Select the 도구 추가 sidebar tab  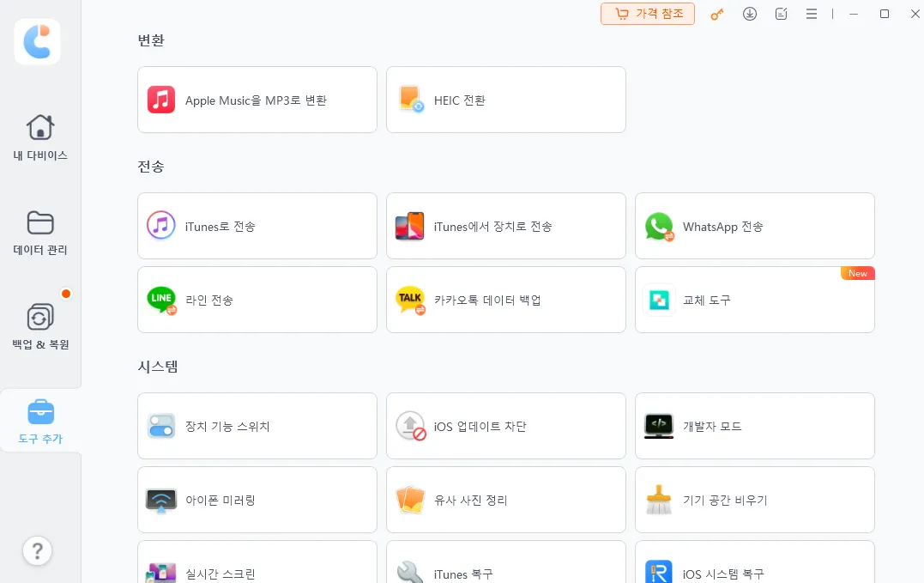pyautogui.click(x=40, y=421)
